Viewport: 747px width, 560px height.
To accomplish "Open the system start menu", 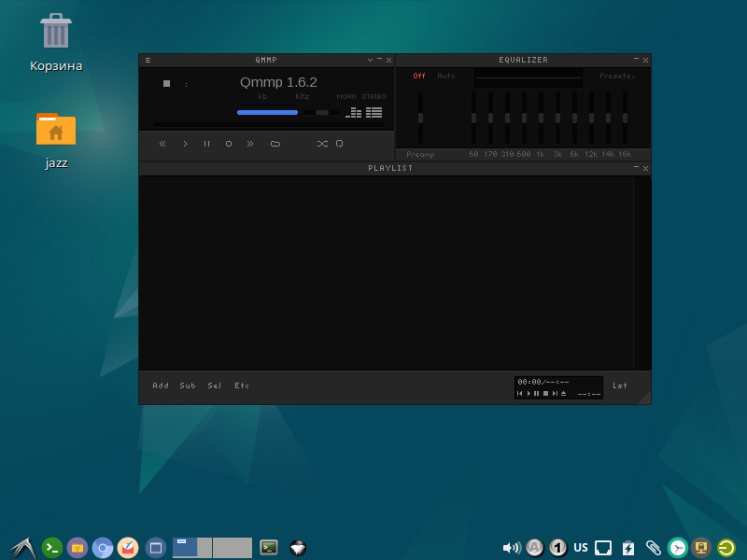I will pos(22,548).
